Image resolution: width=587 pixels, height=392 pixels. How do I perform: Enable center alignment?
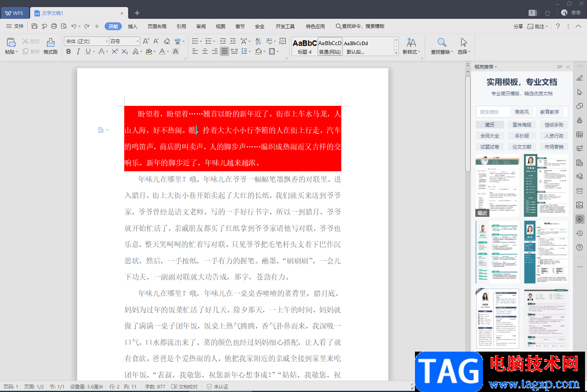coord(205,51)
